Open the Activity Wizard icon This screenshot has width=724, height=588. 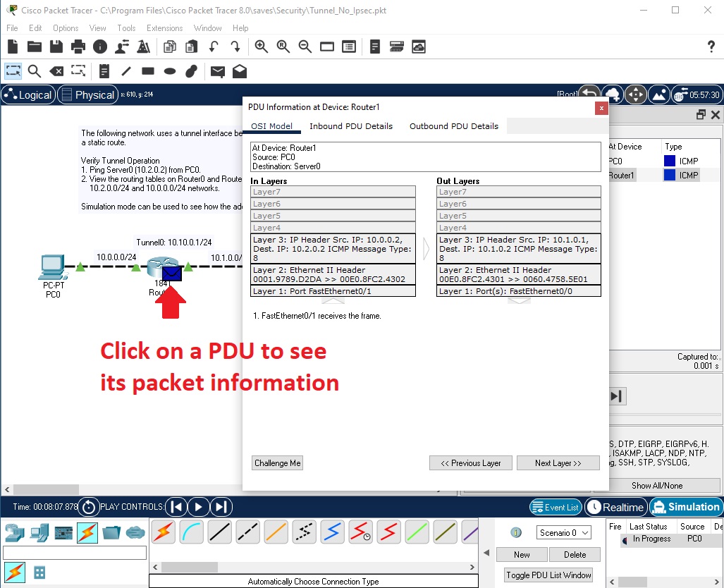(x=122, y=47)
